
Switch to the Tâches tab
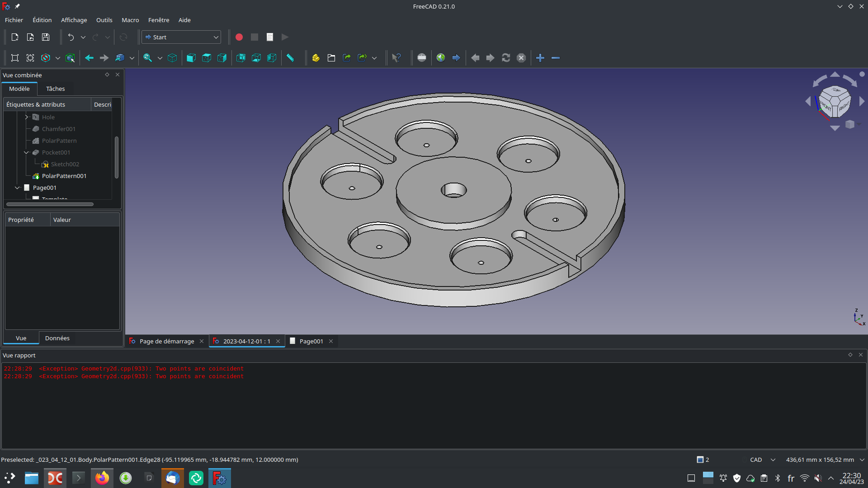click(x=55, y=89)
